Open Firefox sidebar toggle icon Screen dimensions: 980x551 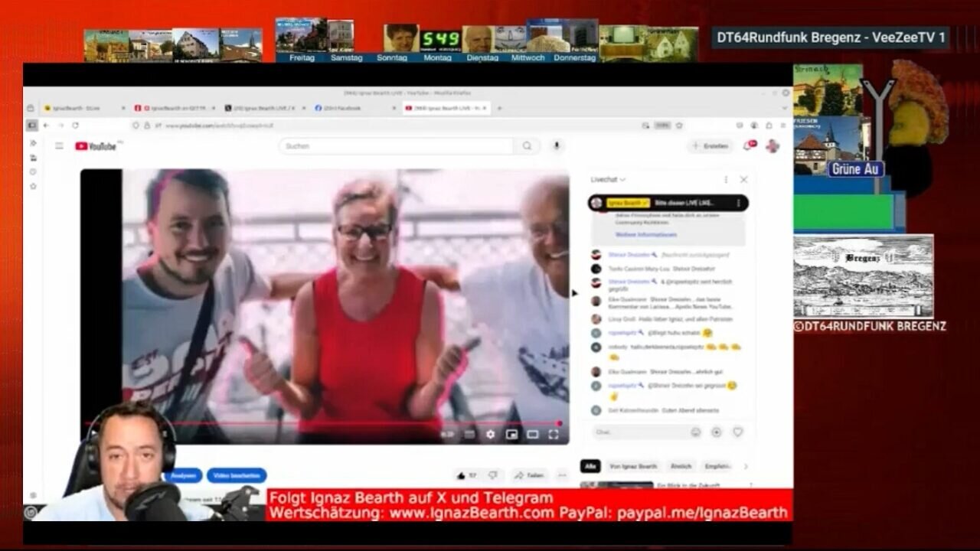click(x=31, y=125)
